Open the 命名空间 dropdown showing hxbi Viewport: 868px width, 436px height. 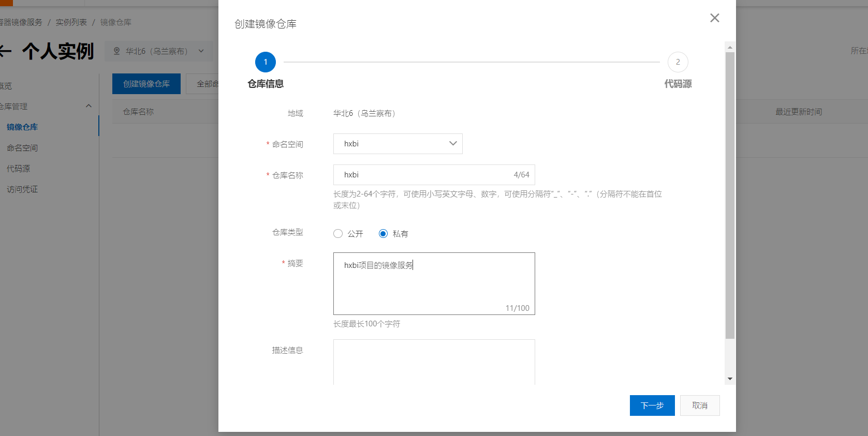click(x=398, y=144)
